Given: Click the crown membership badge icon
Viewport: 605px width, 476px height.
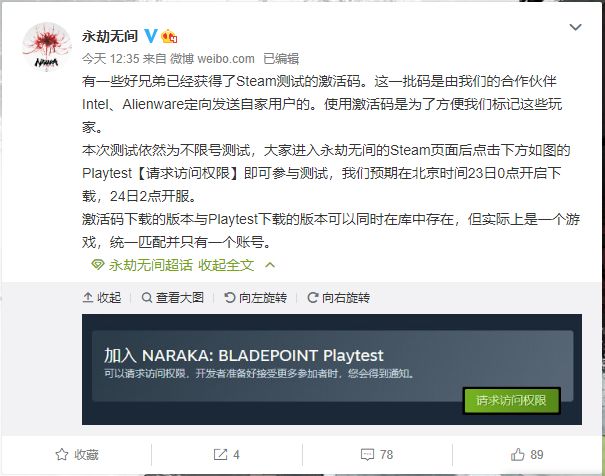Looking at the screenshot, I should click(x=169, y=37).
